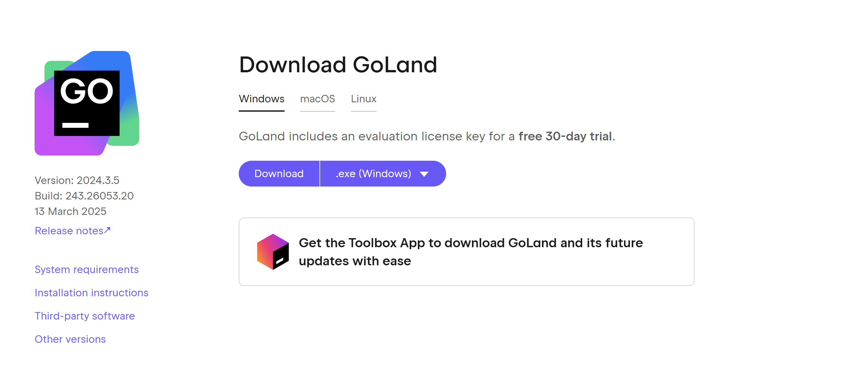Click the 13 March 2025 release date
Screen dimensions: 868x365
tap(70, 211)
